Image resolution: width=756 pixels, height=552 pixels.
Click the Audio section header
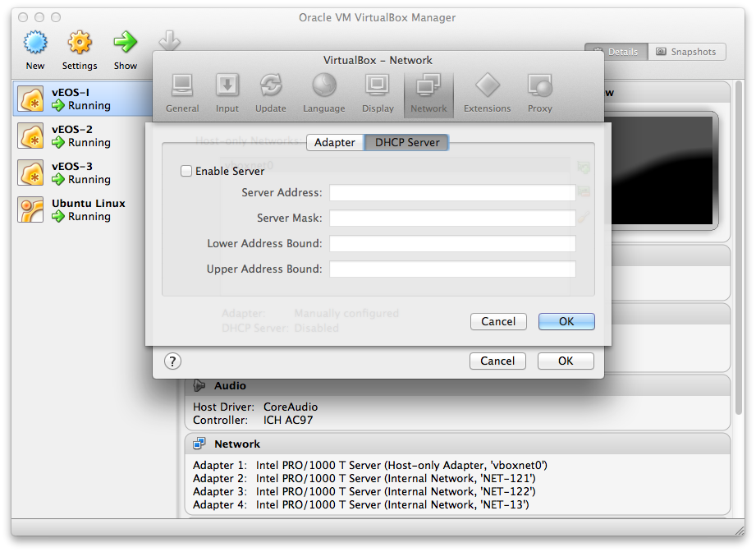pyautogui.click(x=457, y=385)
